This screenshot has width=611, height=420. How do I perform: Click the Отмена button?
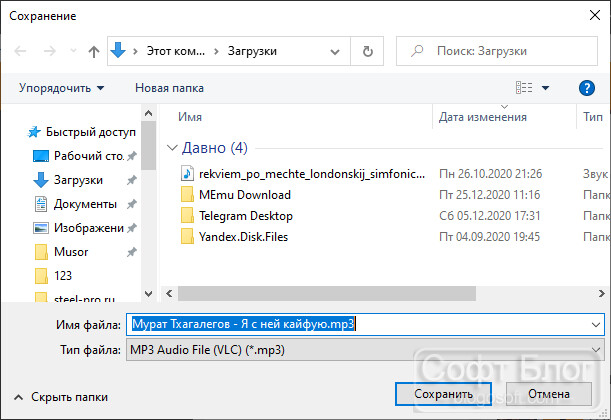point(549,394)
